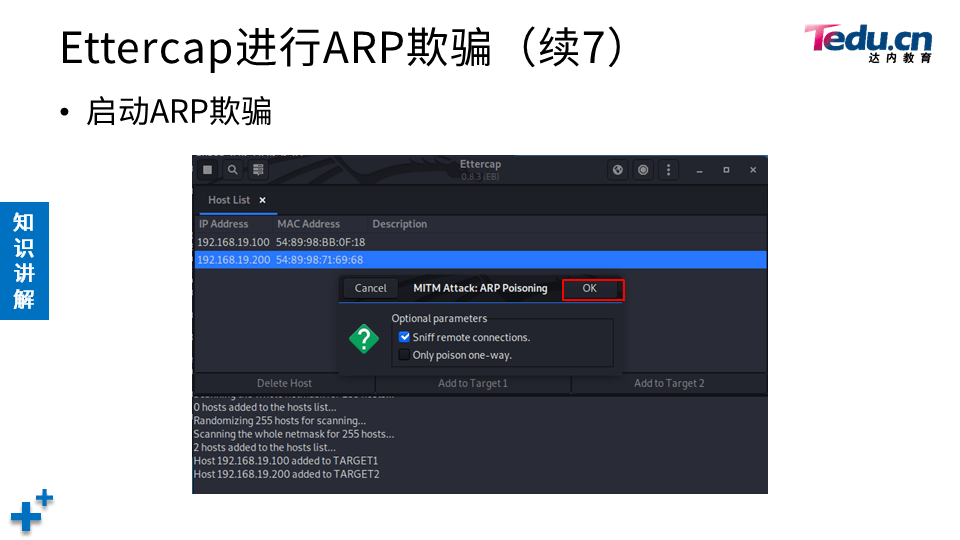This screenshot has width=960, height=540.
Task: Click the Ettercap window title text
Action: pos(481,164)
